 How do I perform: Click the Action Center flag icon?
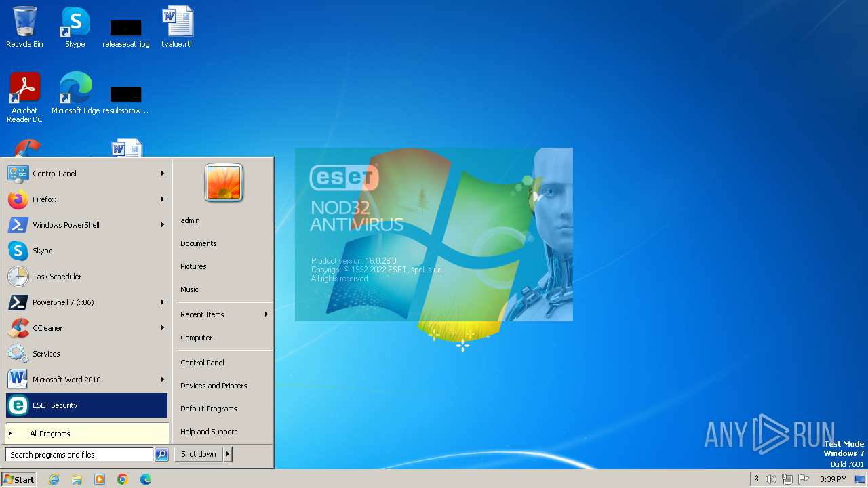(804, 479)
